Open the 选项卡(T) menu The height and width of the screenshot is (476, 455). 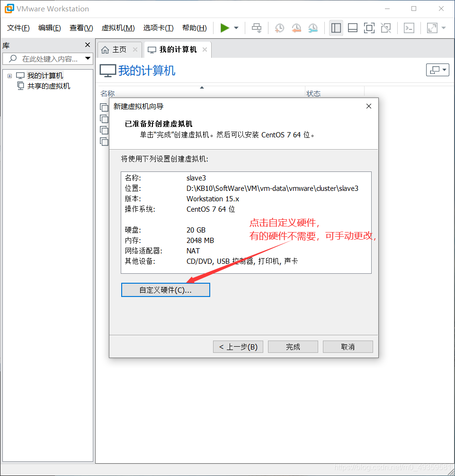click(x=159, y=28)
